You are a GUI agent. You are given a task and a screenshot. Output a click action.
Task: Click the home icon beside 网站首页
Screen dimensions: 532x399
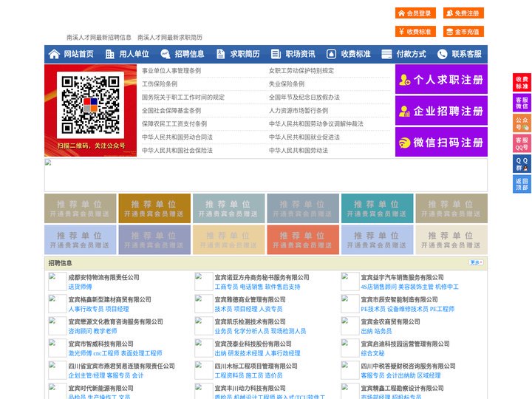[x=54, y=54]
